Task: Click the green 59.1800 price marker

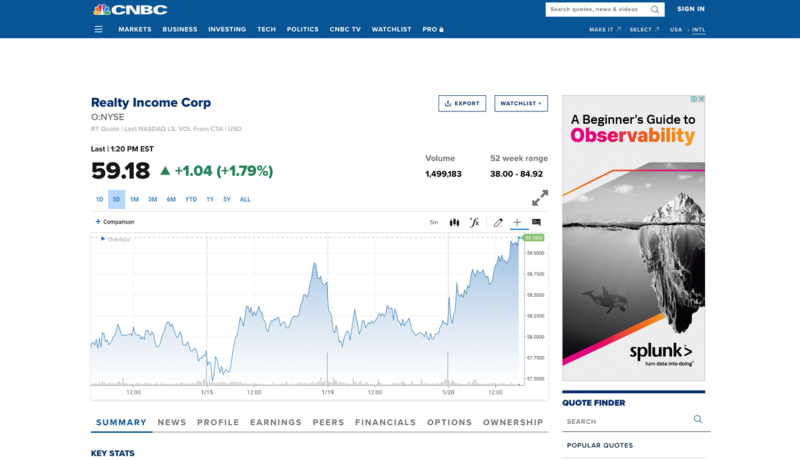Action: coord(534,238)
